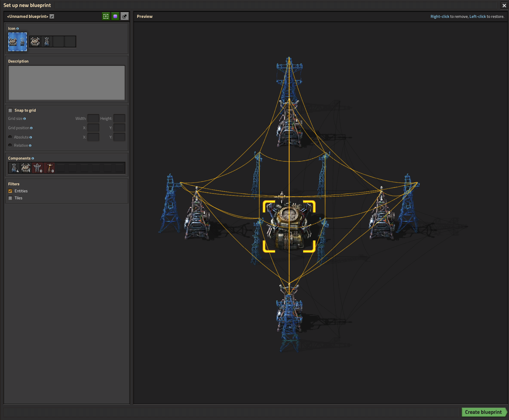Viewport: 509px width, 420px height.
Task: Click the Absolute row X field
Action: [x=93, y=137]
